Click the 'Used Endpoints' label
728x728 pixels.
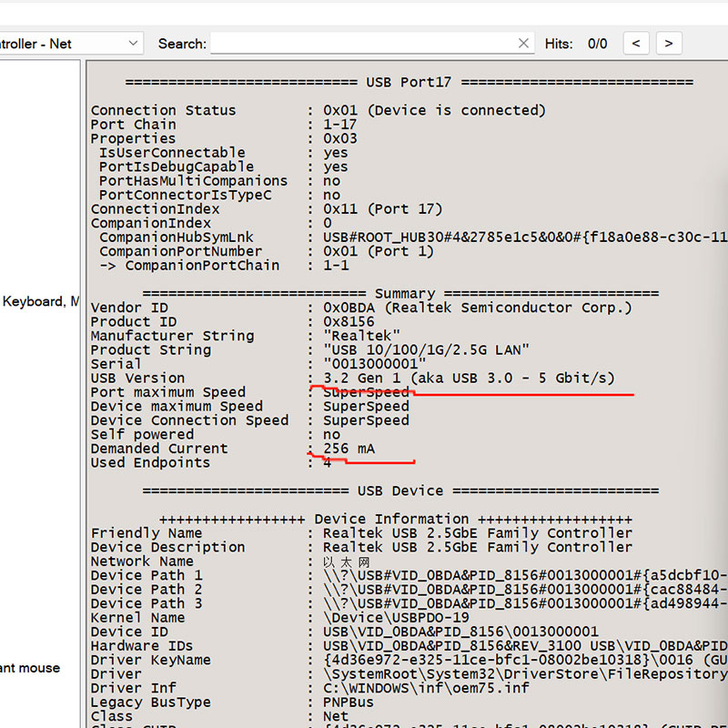150,463
